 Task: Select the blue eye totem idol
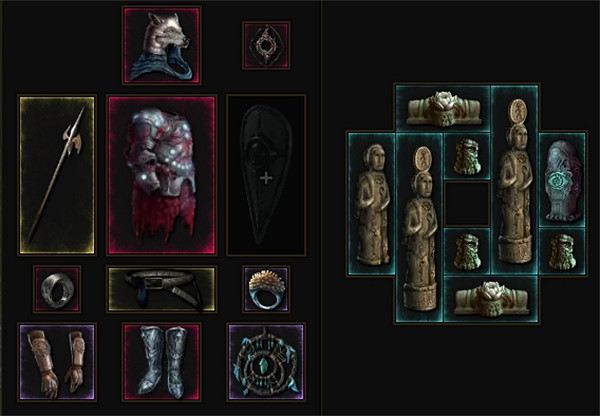click(562, 180)
